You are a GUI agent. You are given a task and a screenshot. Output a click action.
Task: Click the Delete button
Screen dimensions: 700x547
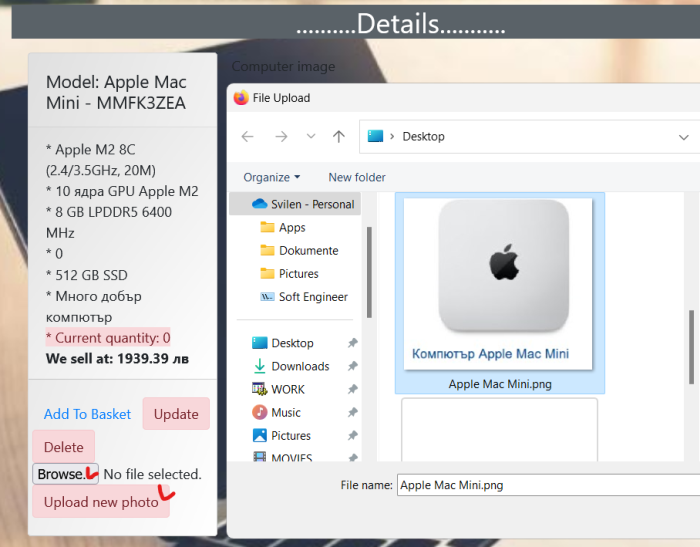click(63, 447)
